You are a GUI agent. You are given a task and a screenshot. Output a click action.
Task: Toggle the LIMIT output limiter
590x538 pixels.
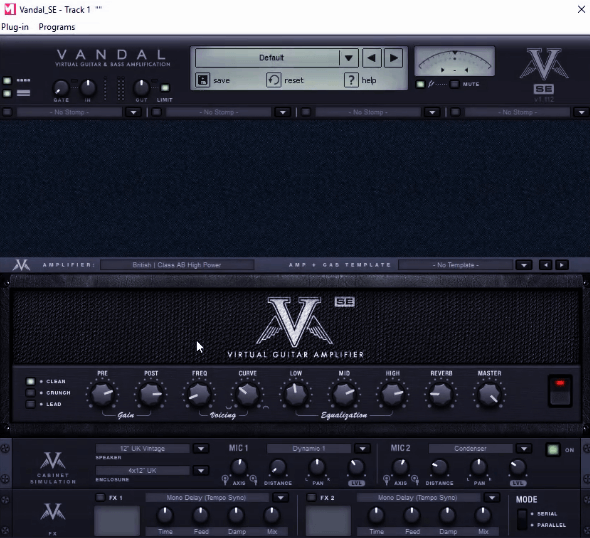(165, 88)
